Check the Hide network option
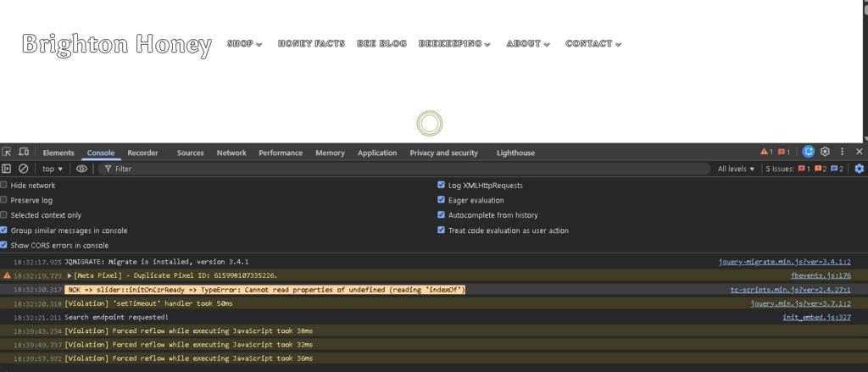The height and width of the screenshot is (372, 868). pos(4,185)
